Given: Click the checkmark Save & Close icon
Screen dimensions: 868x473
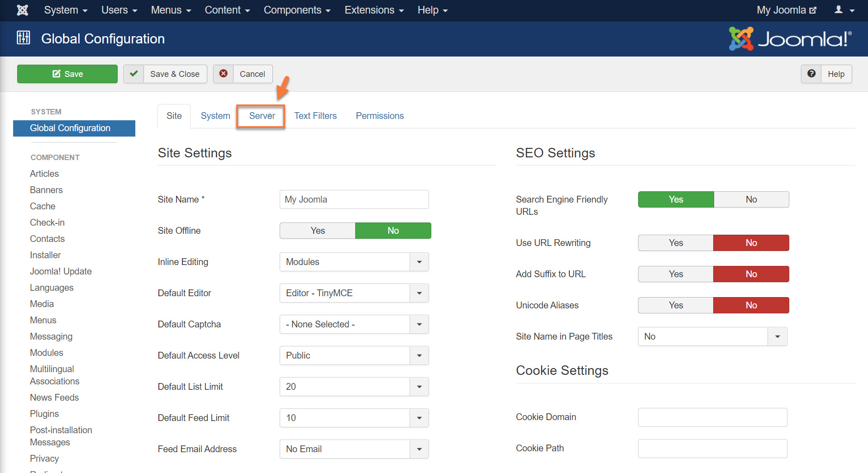Looking at the screenshot, I should (134, 74).
